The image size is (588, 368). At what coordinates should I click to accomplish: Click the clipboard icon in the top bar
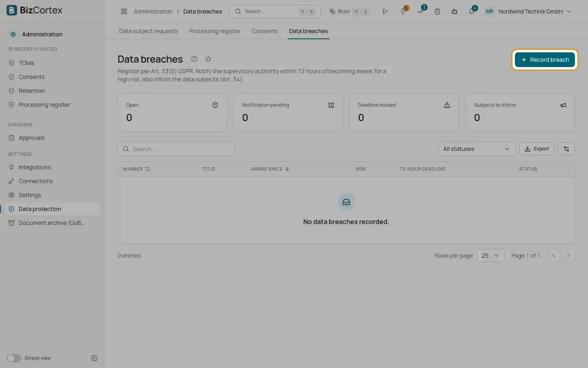click(437, 11)
